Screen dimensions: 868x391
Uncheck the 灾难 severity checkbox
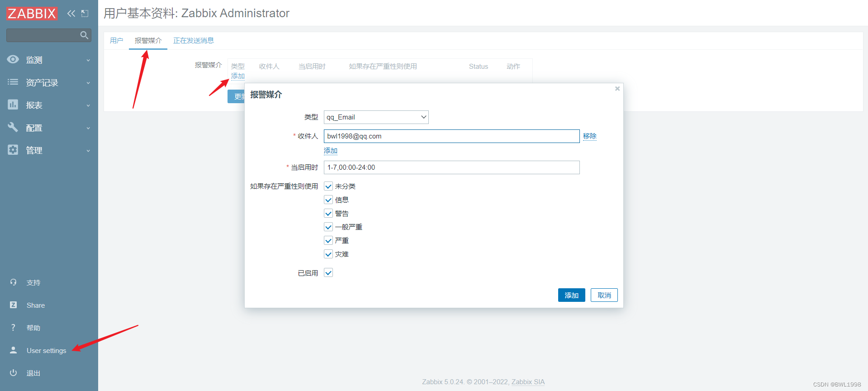click(328, 254)
